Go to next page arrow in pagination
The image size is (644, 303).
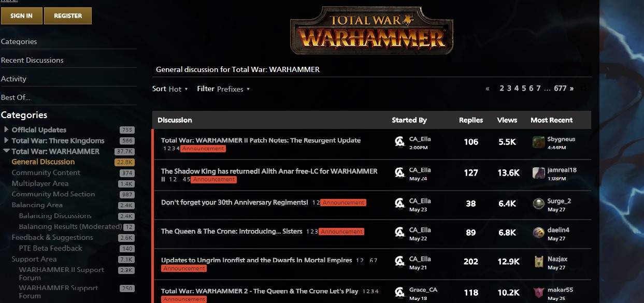(571, 89)
